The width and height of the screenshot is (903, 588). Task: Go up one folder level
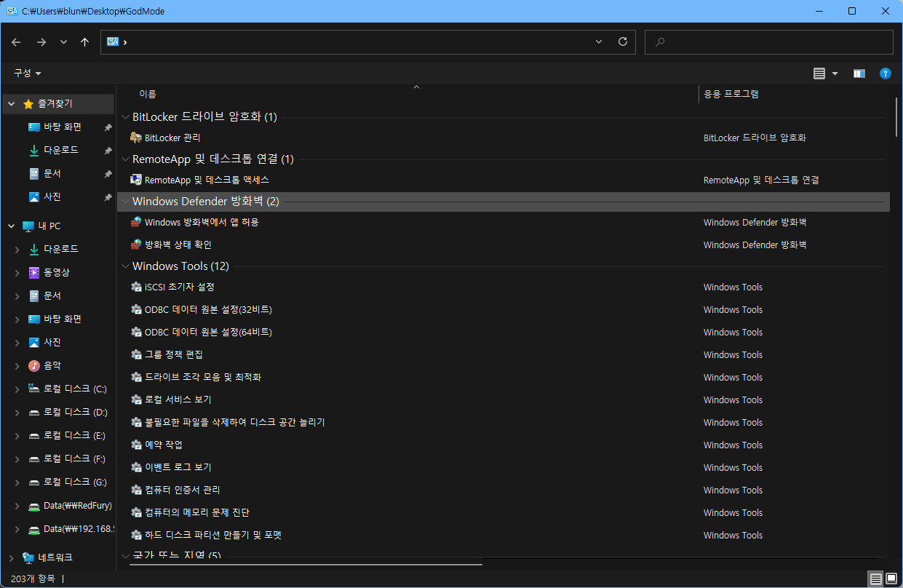pyautogui.click(x=84, y=42)
